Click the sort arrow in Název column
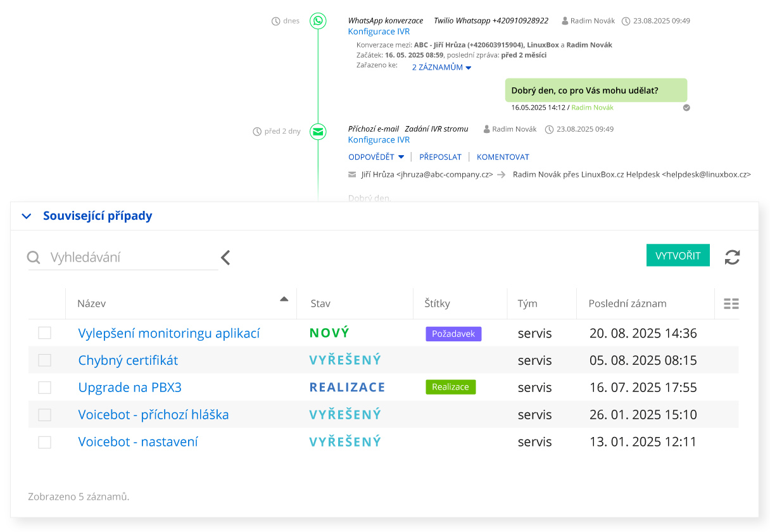 [x=284, y=299]
